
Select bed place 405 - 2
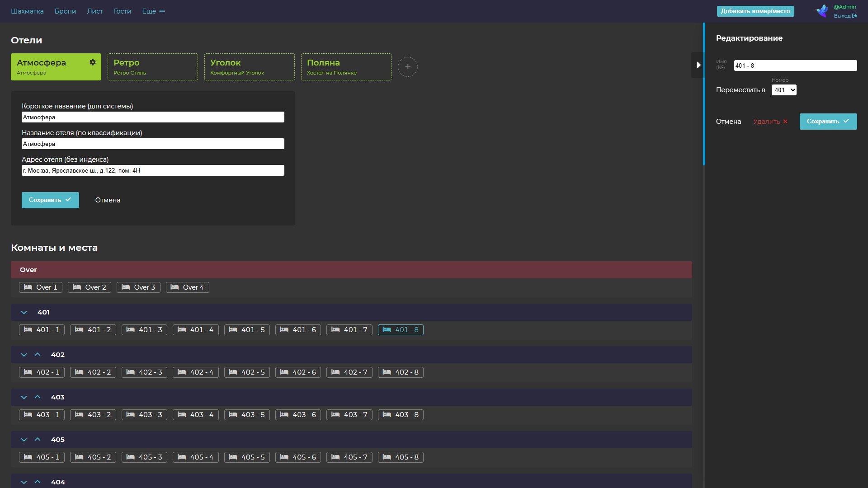93,457
